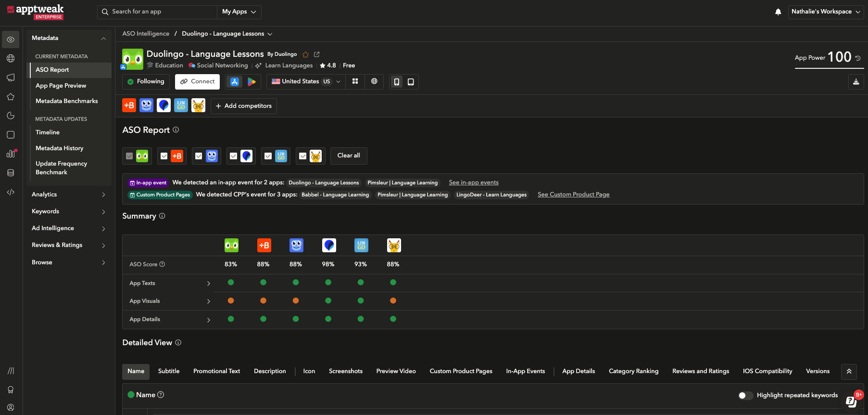Select the iPhone device icon
Image resolution: width=868 pixels, height=415 pixels.
click(x=397, y=82)
